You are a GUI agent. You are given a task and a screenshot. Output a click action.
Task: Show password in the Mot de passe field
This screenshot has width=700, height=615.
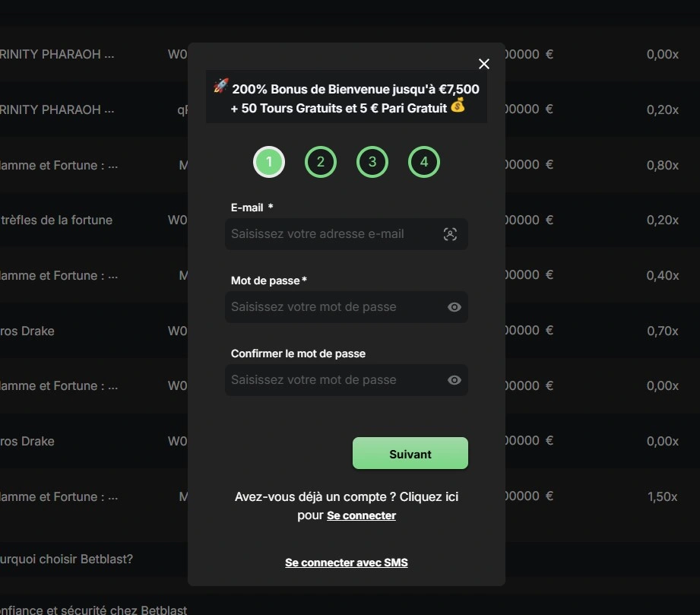pyautogui.click(x=455, y=307)
